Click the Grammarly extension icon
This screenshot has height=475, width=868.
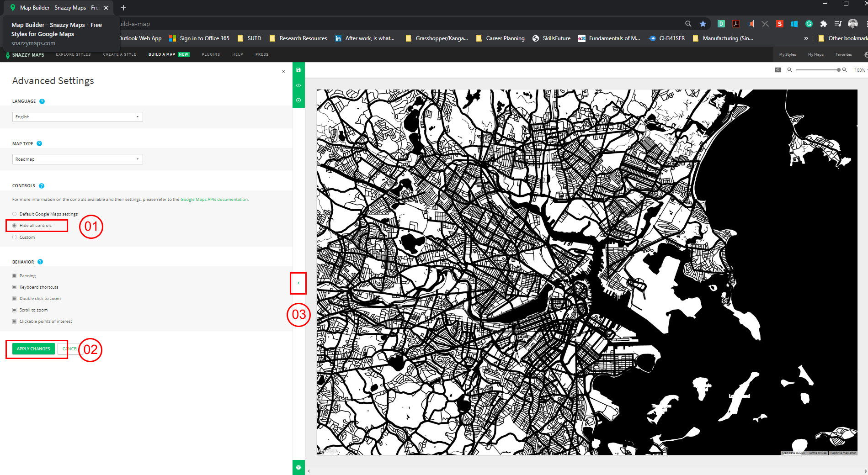coord(809,24)
